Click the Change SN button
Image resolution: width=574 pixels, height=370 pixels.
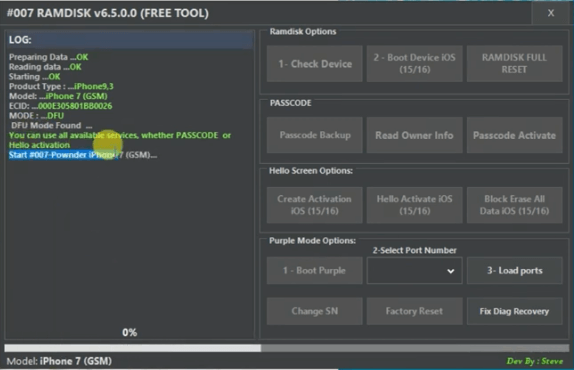coord(315,311)
